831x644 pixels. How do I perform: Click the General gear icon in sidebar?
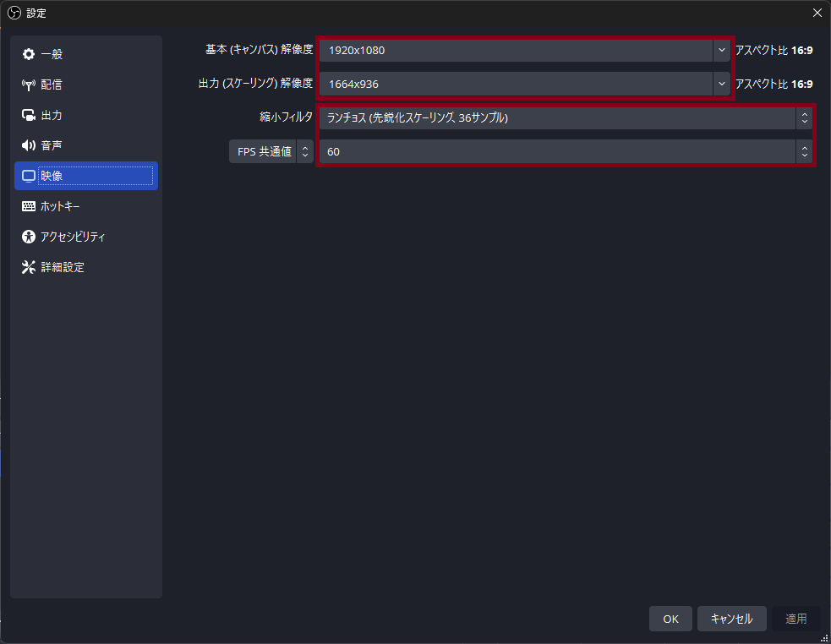pos(29,54)
